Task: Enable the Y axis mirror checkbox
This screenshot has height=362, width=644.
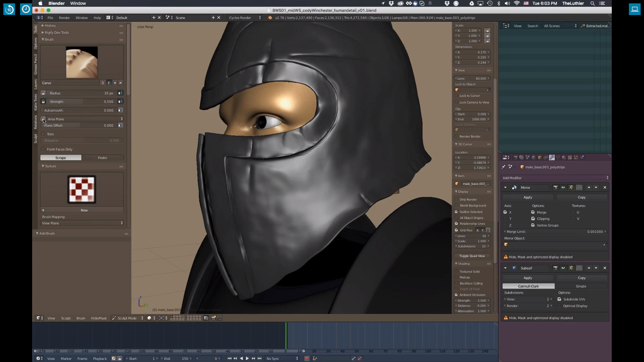Action: 505,219
